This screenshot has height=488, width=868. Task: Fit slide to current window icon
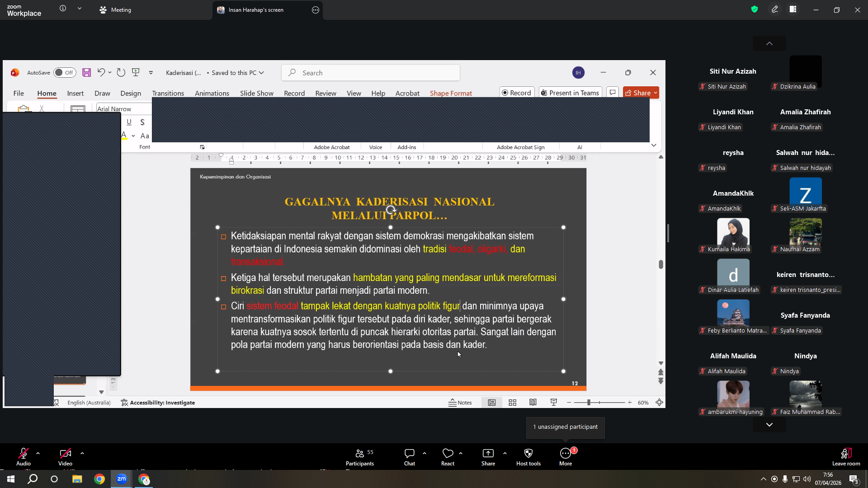click(x=660, y=403)
